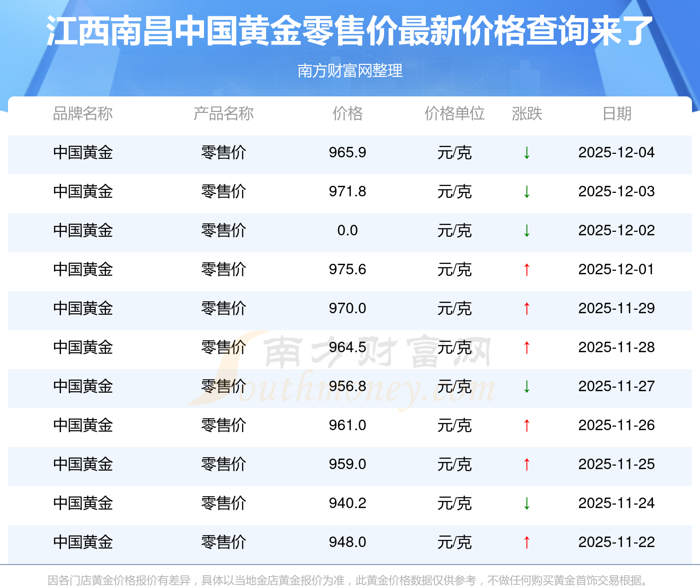The width and height of the screenshot is (700, 588).
Task: Click the down arrow in the 2025-12-02 row
Action: 526,231
